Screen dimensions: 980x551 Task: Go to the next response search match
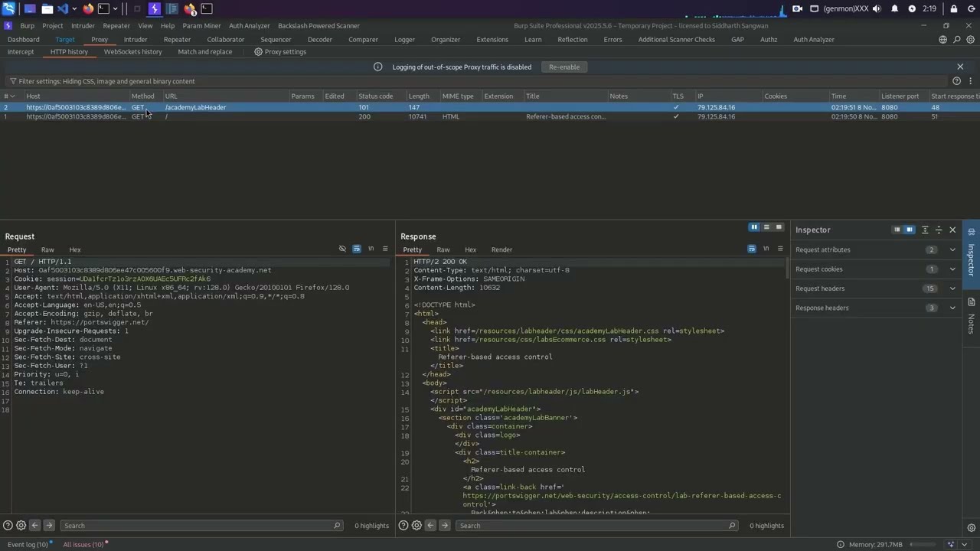pyautogui.click(x=445, y=526)
